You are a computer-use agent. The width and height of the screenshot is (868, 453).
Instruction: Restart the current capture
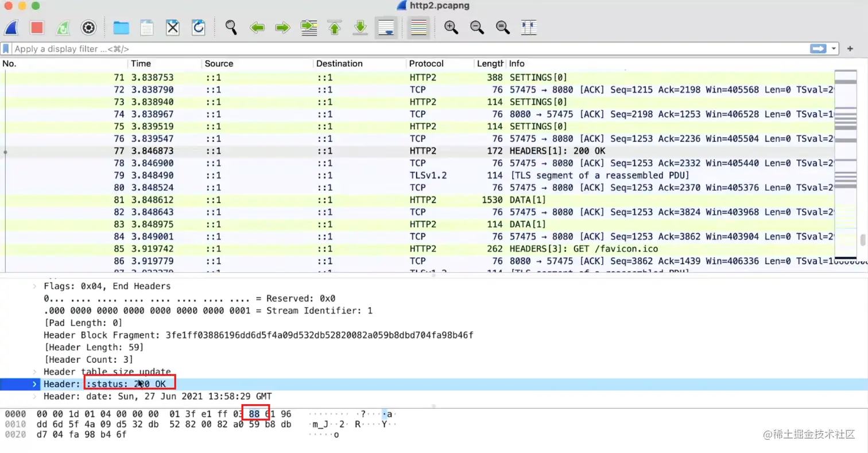click(63, 27)
